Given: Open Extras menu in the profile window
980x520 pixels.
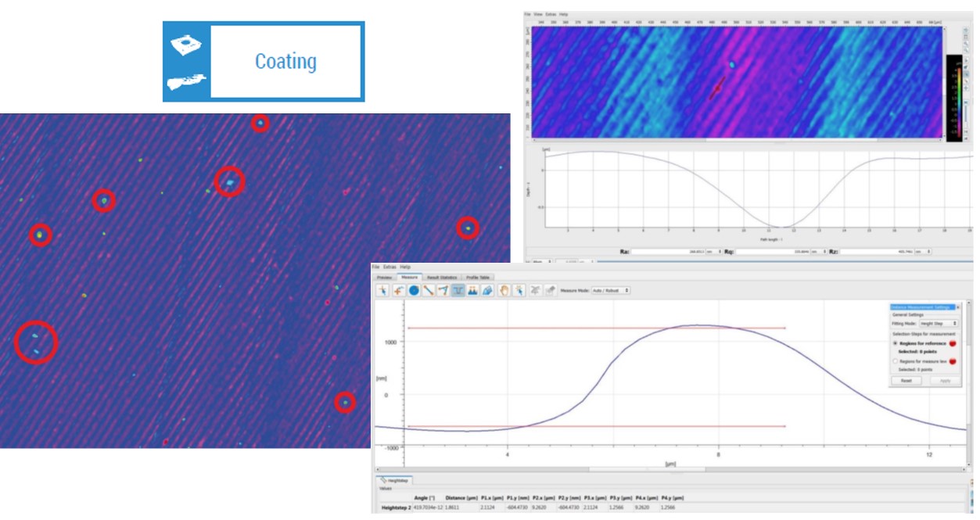Looking at the screenshot, I should tap(389, 267).
